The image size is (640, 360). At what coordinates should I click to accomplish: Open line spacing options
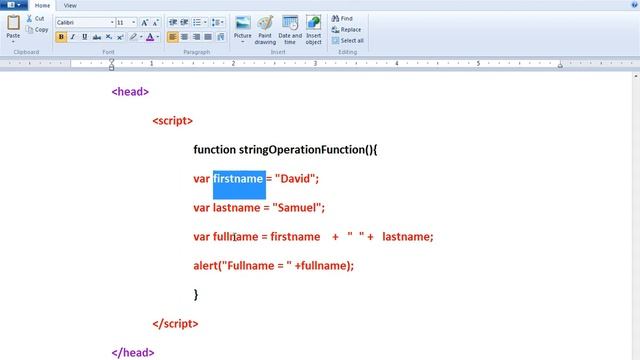coord(218,22)
